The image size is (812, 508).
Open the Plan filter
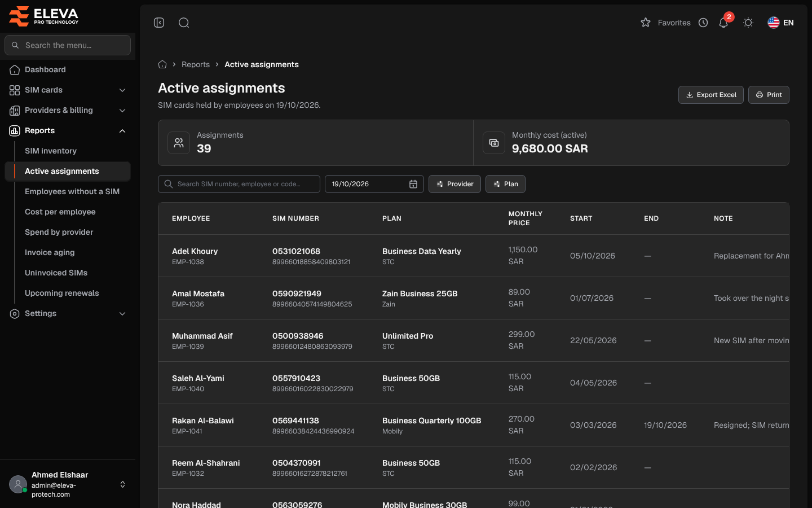[505, 184]
